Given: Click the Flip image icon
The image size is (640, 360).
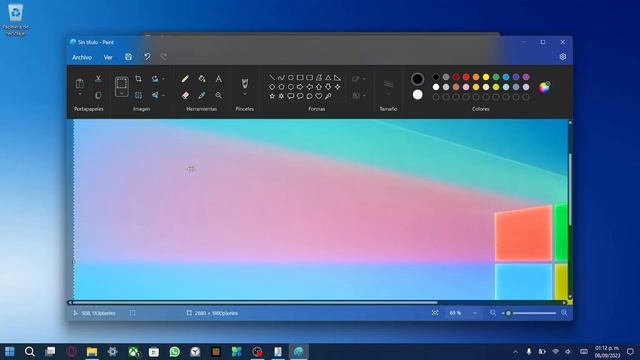Looking at the screenshot, I should tap(155, 96).
